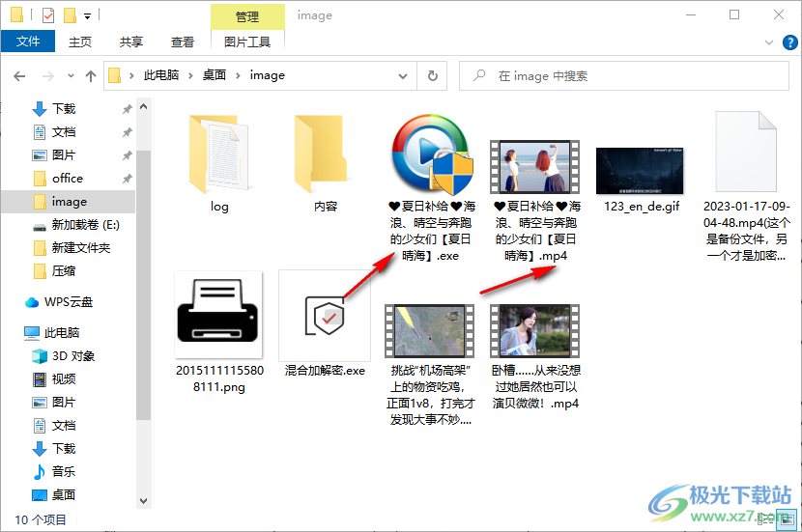Screen dimensions: 802x532
Task: Click 此电脑 in the address breadcrumb
Action: pyautogui.click(x=161, y=75)
